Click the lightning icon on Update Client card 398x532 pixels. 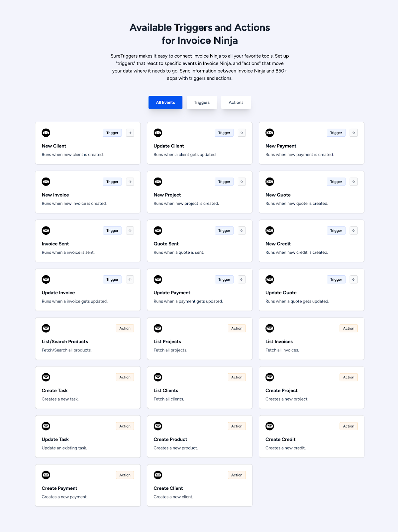coord(242,133)
